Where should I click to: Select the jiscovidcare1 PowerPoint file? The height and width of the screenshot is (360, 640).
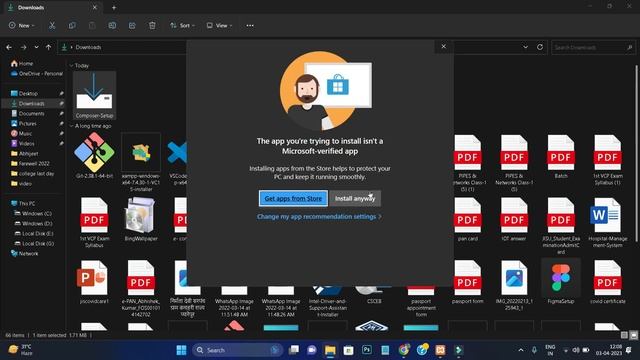click(94, 282)
